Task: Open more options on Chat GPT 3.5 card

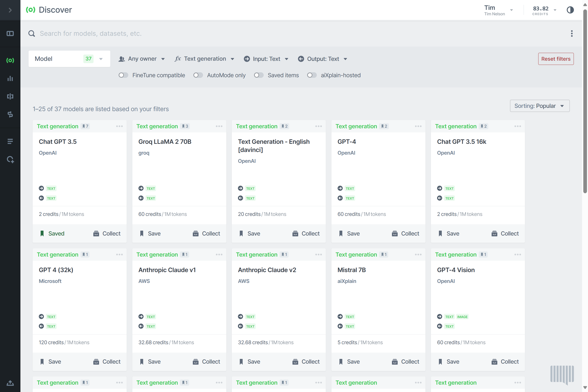Action: tap(119, 126)
